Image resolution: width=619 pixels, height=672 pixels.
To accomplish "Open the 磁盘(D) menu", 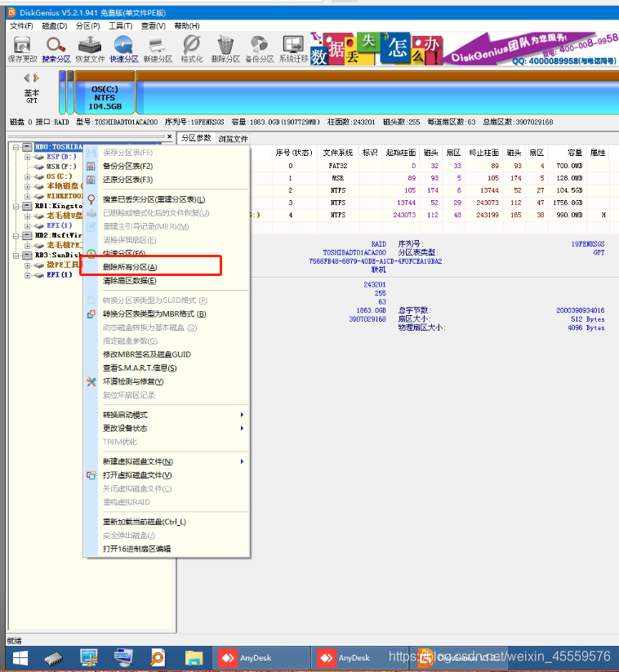I will coord(55,25).
